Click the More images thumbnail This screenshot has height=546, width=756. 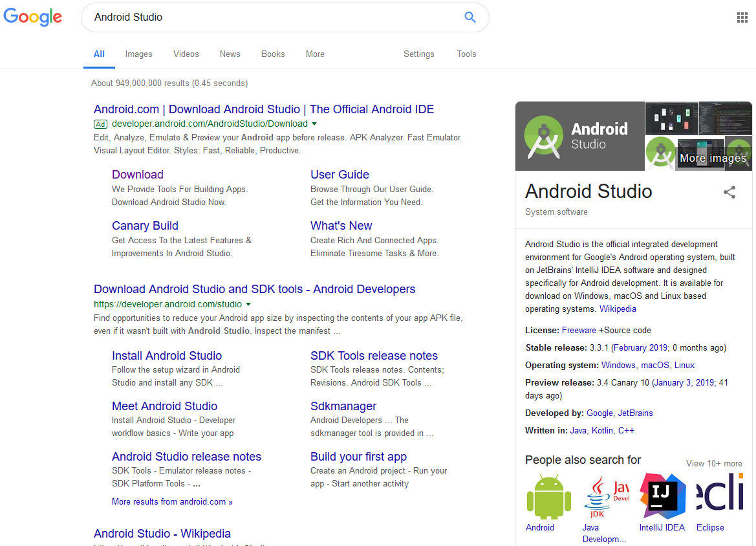pyautogui.click(x=713, y=154)
